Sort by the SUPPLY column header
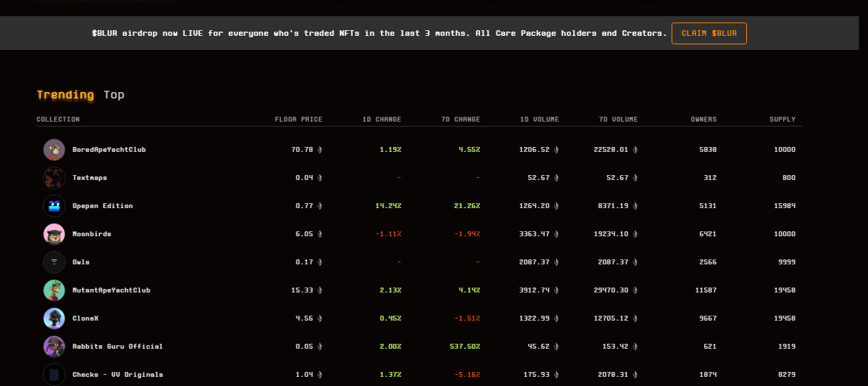This screenshot has width=868, height=386. [783, 120]
